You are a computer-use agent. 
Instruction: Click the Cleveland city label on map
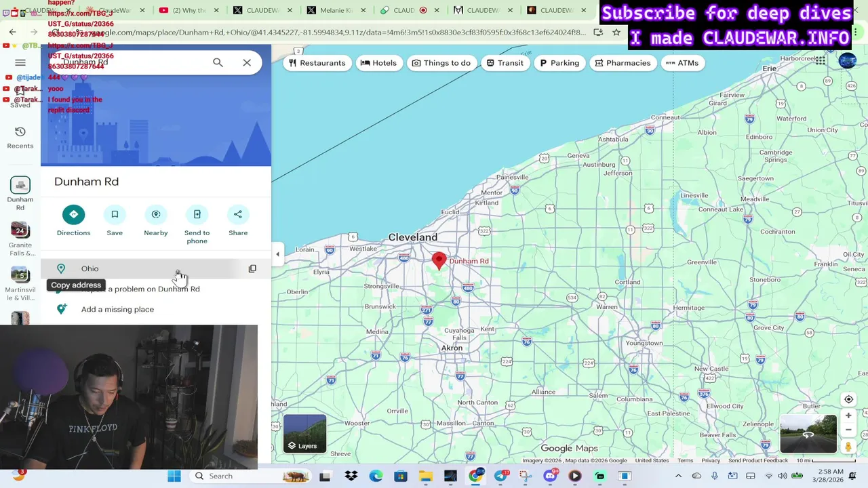click(413, 237)
